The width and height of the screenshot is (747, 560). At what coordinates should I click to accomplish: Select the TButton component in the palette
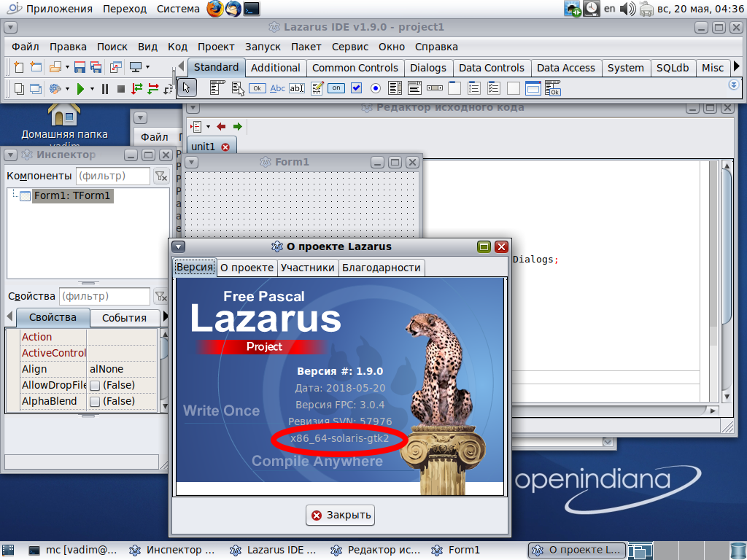[x=257, y=88]
